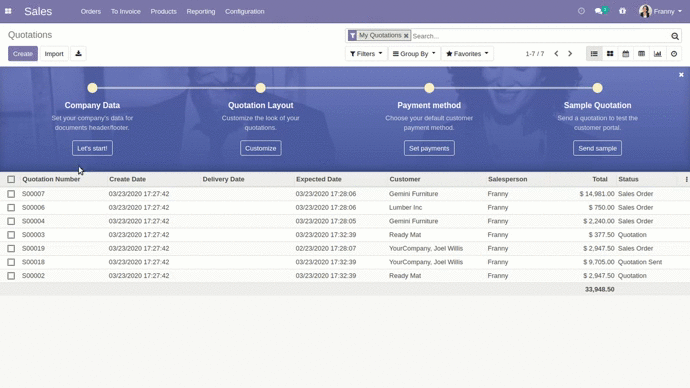Switch to graph chart view

click(x=657, y=54)
